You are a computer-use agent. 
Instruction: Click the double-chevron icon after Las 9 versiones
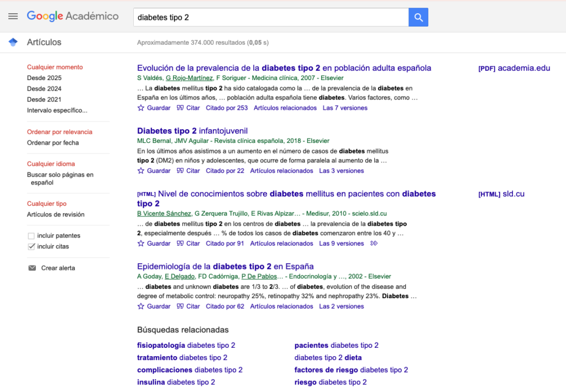[374, 243]
